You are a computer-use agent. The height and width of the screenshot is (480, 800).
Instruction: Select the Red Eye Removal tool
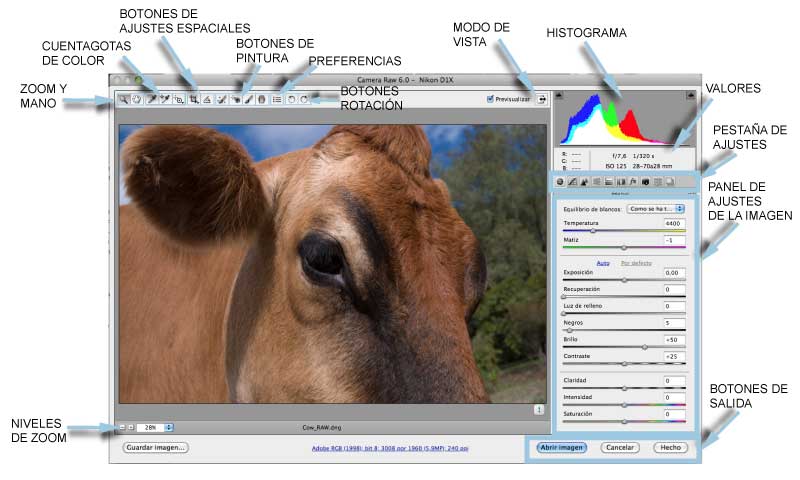(x=236, y=99)
